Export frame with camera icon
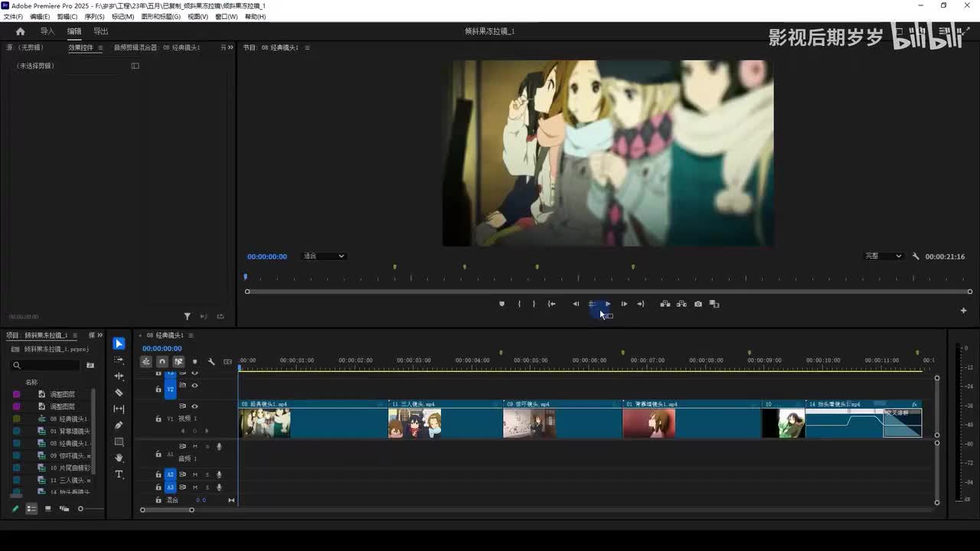This screenshot has height=551, width=980. [697, 304]
